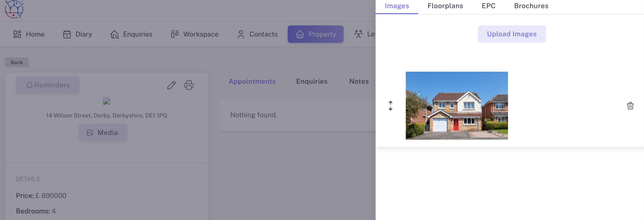Open the Diary calendar icon
Viewport: 644px width, 220px height.
(67, 34)
